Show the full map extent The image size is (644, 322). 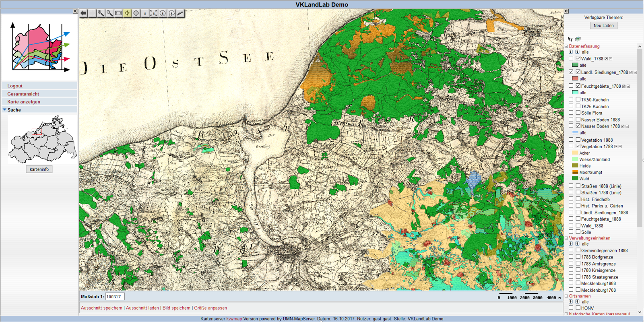118,13
